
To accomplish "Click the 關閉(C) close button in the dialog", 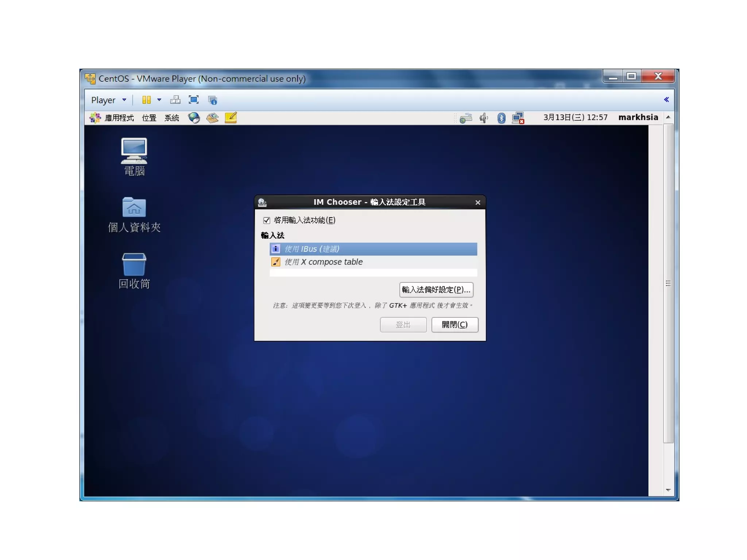I will (x=454, y=325).
